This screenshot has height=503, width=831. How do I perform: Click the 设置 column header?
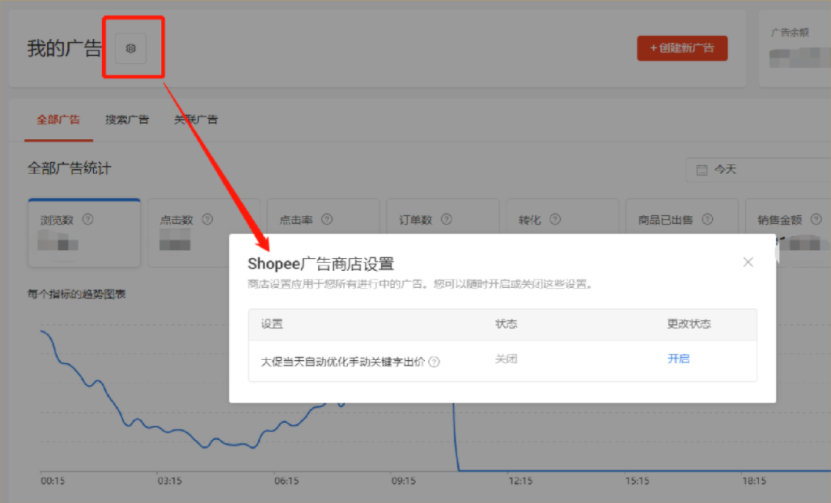pos(272,324)
